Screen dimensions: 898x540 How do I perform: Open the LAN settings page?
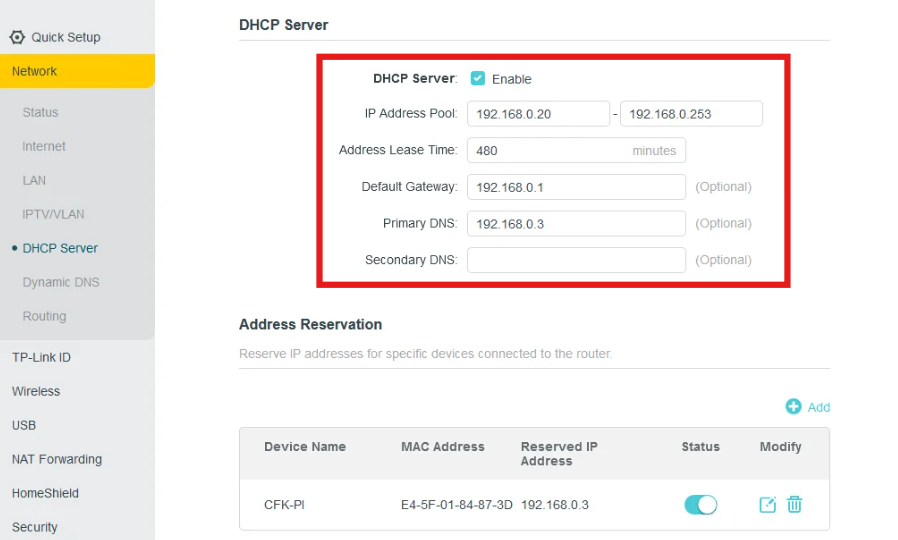34,180
